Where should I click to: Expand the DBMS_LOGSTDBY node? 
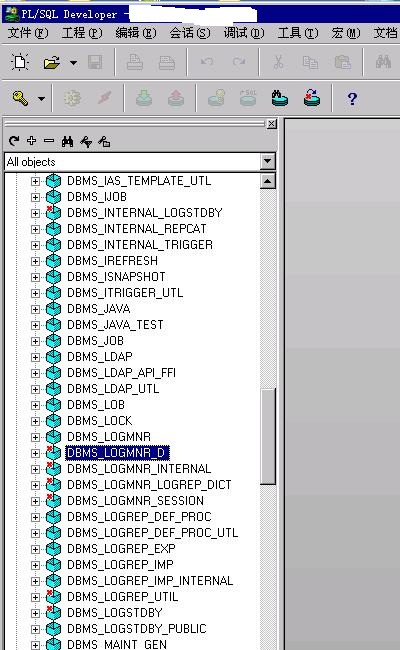35,613
